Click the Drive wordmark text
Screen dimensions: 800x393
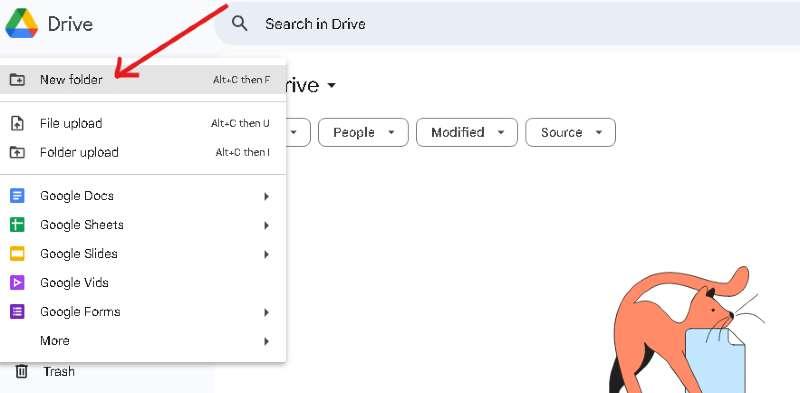click(70, 24)
